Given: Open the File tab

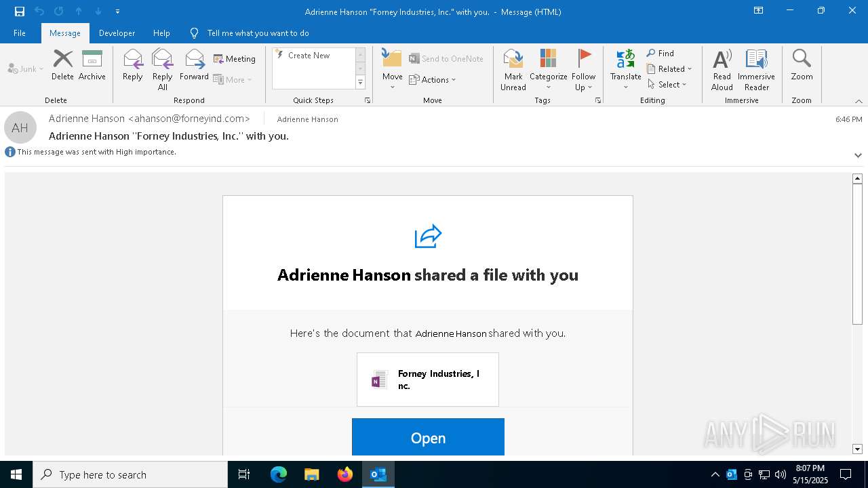Looking at the screenshot, I should click(20, 33).
